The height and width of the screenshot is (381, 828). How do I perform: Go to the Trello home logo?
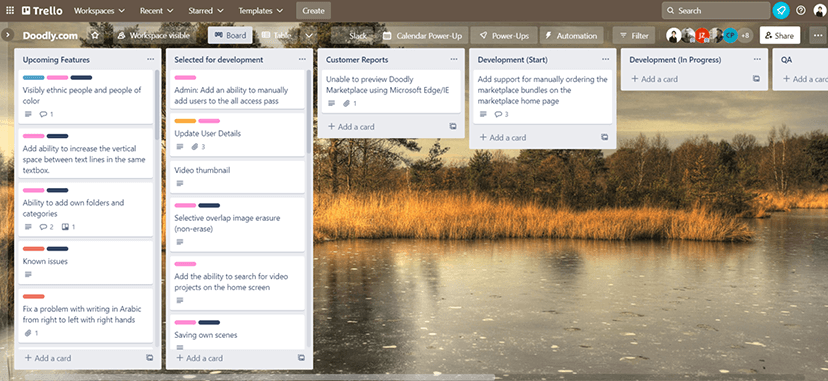click(42, 11)
